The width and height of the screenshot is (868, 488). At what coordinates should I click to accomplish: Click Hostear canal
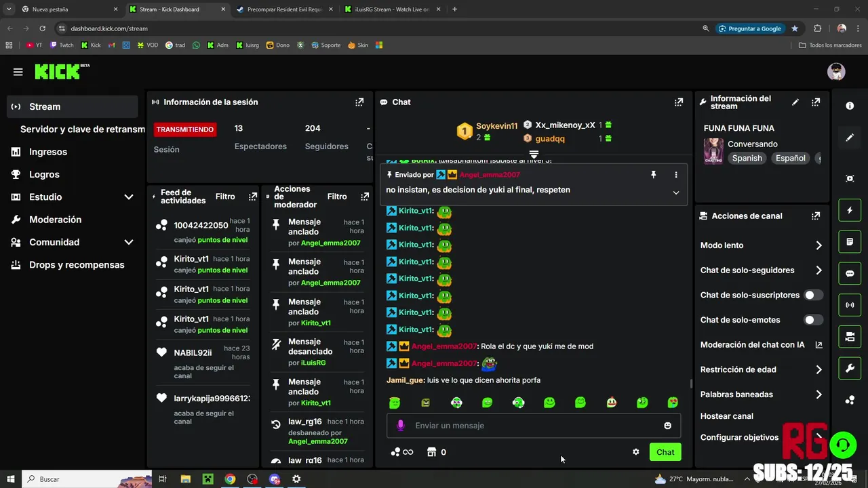[x=726, y=416]
